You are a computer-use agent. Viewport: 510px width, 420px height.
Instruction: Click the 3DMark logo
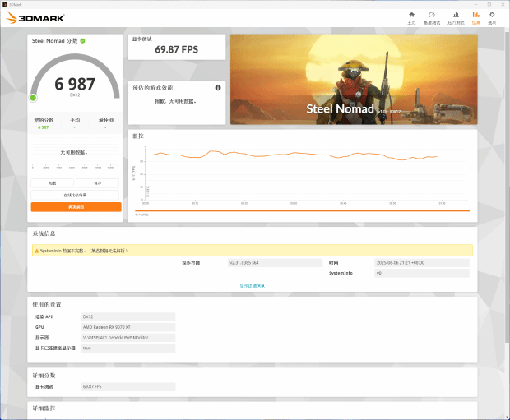(x=35, y=18)
